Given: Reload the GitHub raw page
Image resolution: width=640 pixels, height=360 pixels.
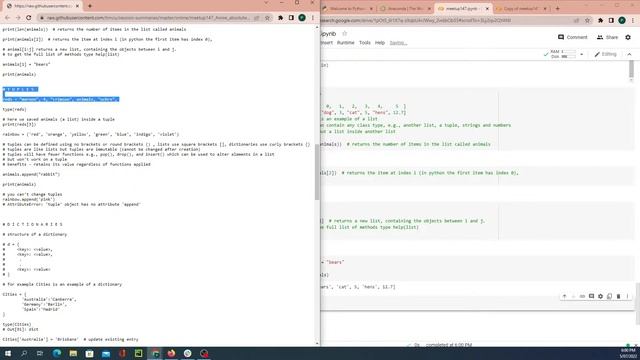Looking at the screenshot, I should pyautogui.click(x=29, y=18).
